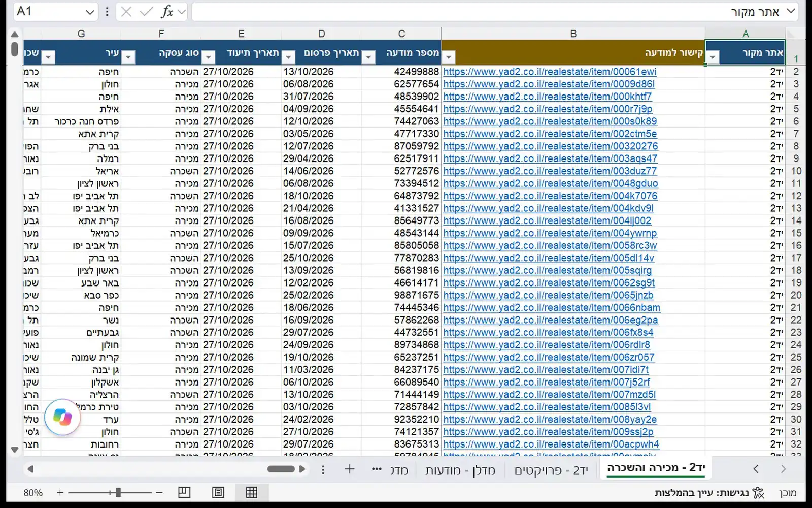Image resolution: width=812 pixels, height=508 pixels.
Task: Click the accessibility status text נגישות: עיין בהמלצות
Action: tap(701, 493)
